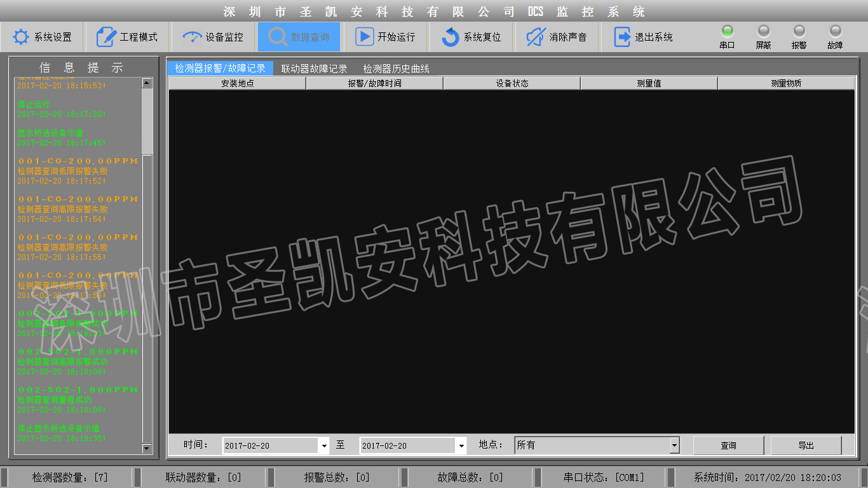This screenshot has width=868, height=488.
Task: Click the 显示所选设备示值 message
Action: coord(50,133)
